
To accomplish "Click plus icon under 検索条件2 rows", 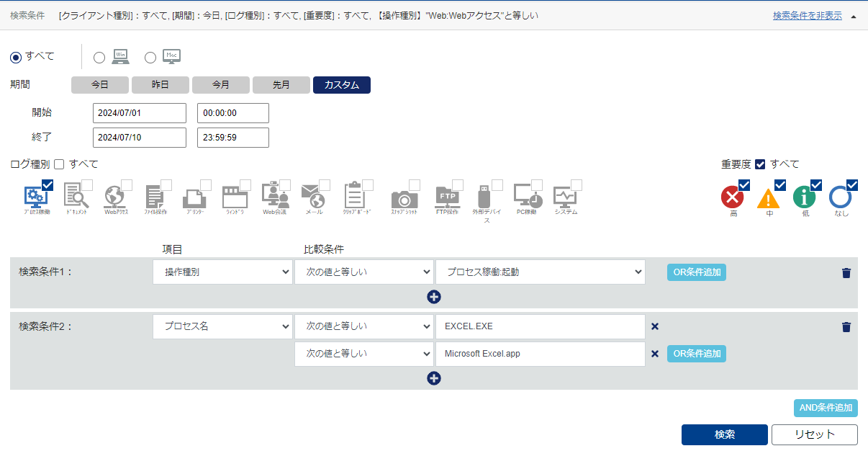I will (x=433, y=378).
